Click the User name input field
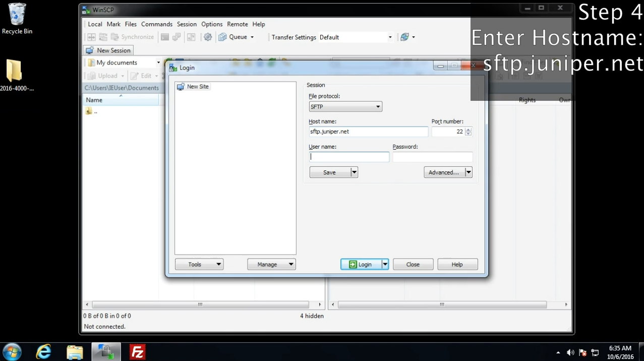The width and height of the screenshot is (644, 361). 349,157
